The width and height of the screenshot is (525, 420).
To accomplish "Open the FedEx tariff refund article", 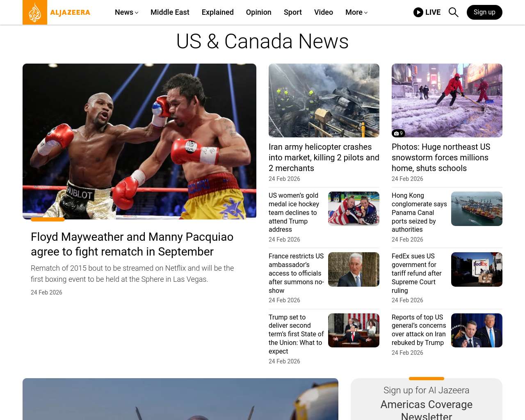I will [417, 273].
